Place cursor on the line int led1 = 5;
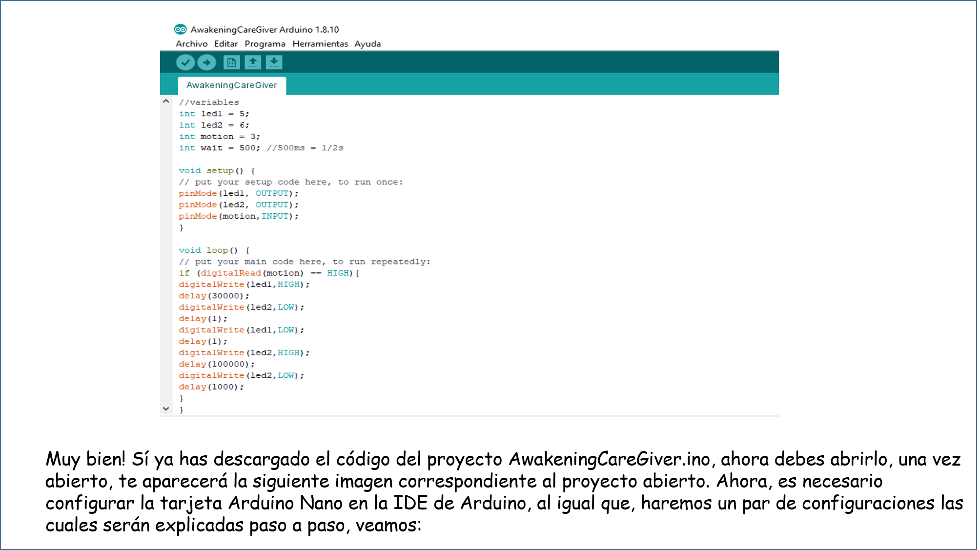 coord(213,113)
